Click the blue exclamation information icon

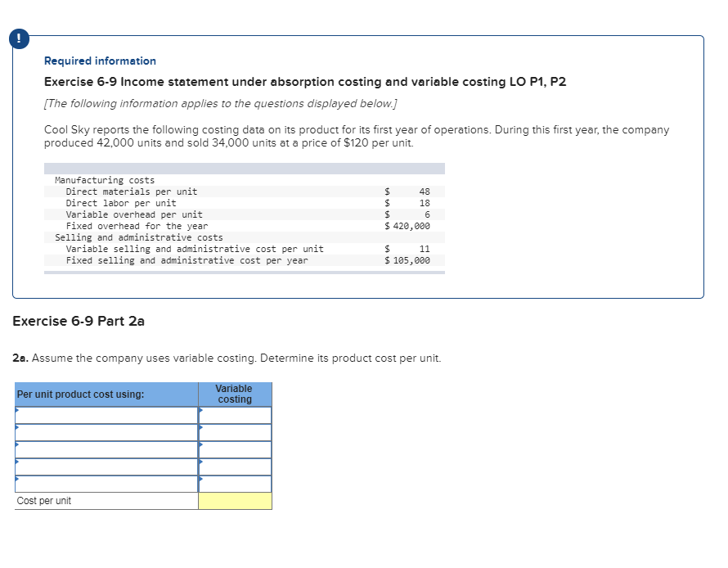19,38
